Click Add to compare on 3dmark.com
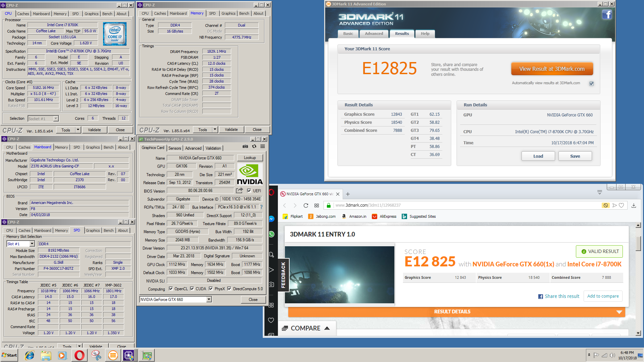This screenshot has height=362, width=644. tap(603, 296)
